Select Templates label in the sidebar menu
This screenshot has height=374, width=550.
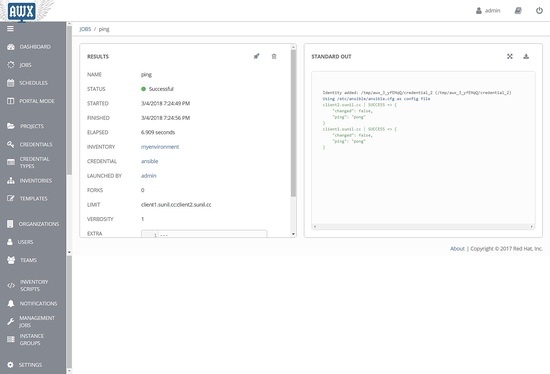pyautogui.click(x=34, y=199)
